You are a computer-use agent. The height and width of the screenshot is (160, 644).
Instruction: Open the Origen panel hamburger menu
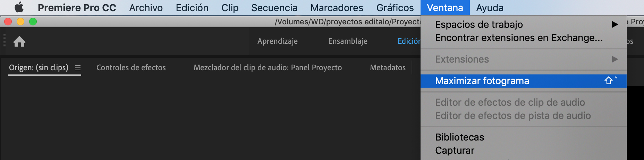click(x=78, y=68)
